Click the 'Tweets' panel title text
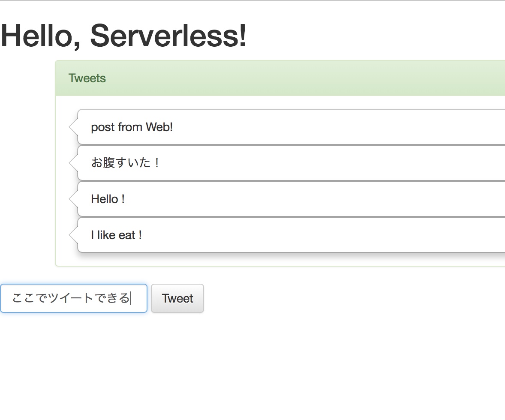This screenshot has height=420, width=505. pos(87,78)
